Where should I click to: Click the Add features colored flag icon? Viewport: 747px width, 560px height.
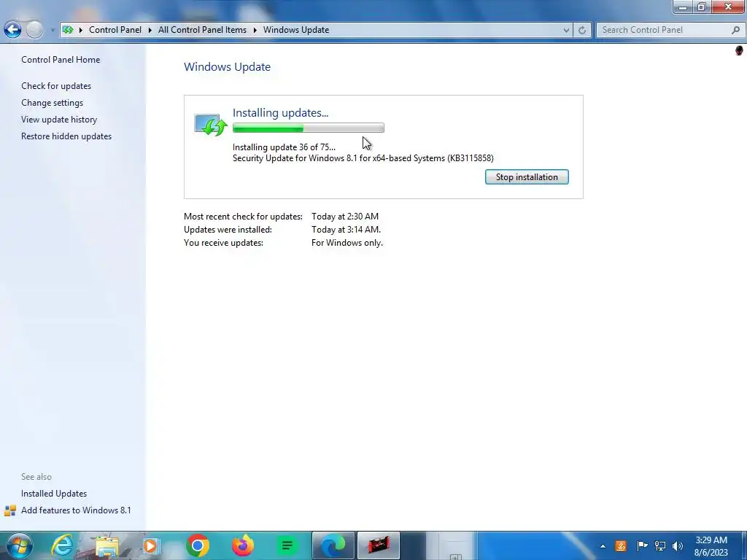(x=10, y=510)
